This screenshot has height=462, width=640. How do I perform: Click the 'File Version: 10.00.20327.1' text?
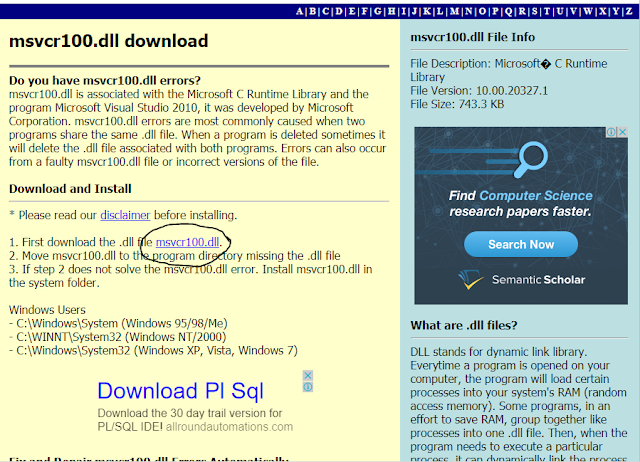click(479, 91)
